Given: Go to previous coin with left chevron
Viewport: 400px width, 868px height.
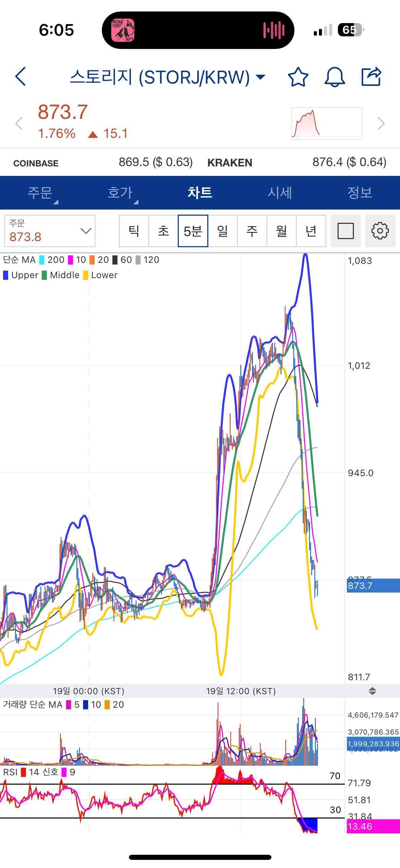Looking at the screenshot, I should click(x=19, y=124).
